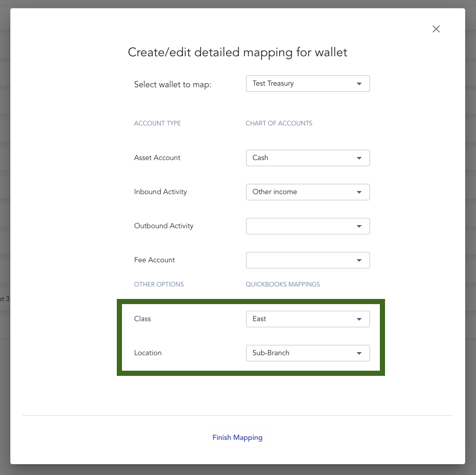Click the CHART OF ACCOUNTS column header
The height and width of the screenshot is (475, 476).
(279, 123)
